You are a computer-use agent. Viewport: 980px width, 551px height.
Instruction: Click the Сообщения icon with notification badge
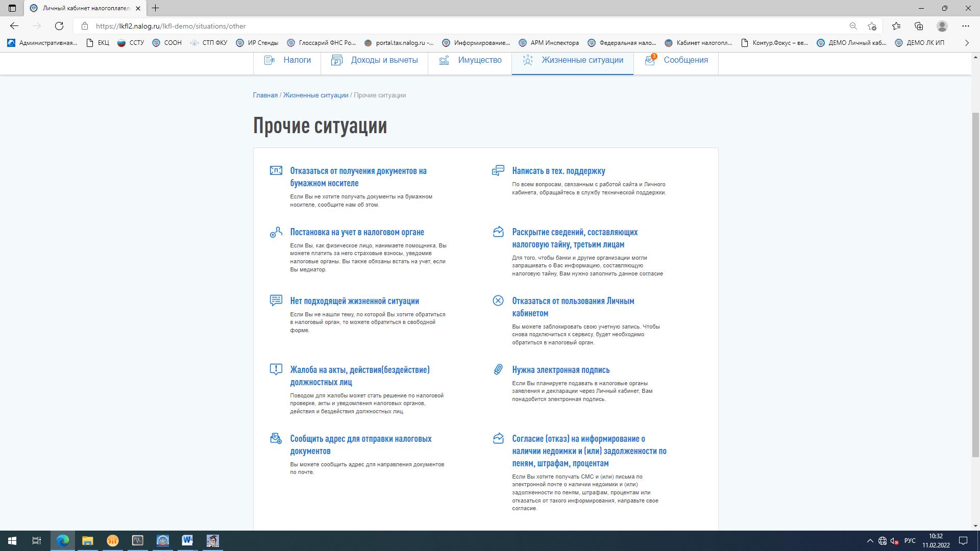click(650, 60)
